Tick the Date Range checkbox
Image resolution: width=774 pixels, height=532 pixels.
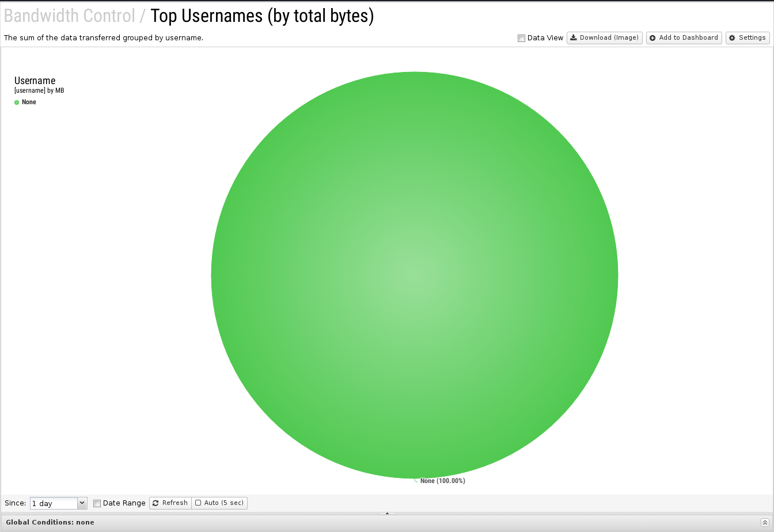97,503
